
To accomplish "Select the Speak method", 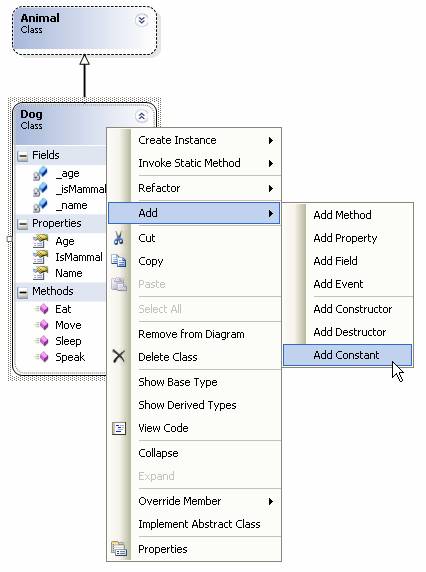I will coord(70,357).
